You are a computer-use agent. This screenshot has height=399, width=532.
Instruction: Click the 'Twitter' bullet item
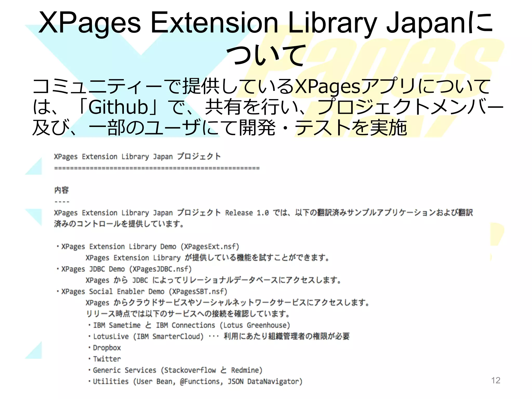coord(105,359)
